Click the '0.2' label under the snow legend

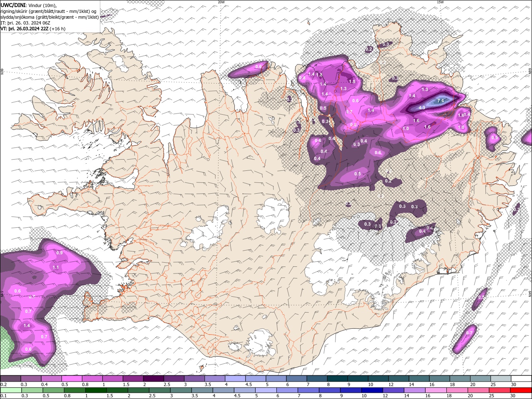[3, 384]
